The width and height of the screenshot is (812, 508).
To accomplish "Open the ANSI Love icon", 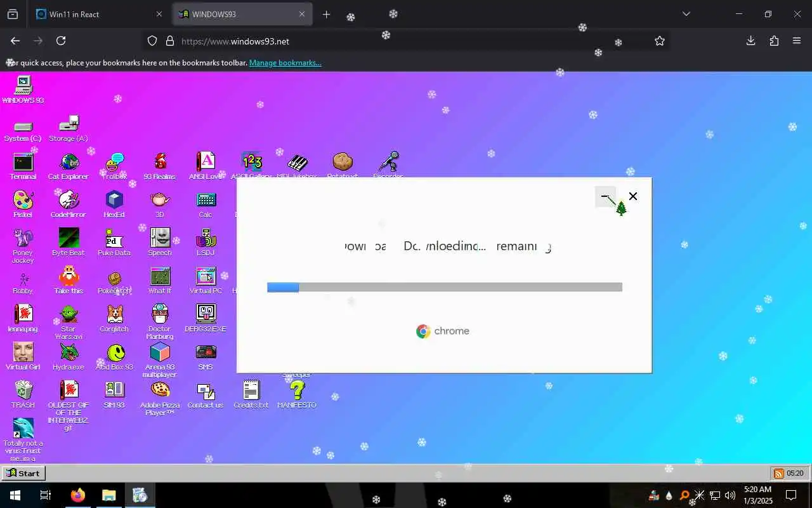I will 206,167.
